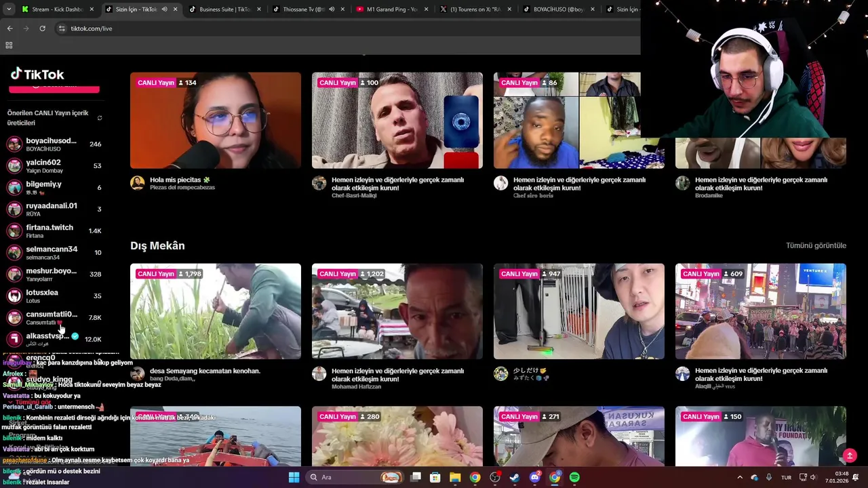
Task: Open Brodamike profile avatar
Action: coord(683,184)
